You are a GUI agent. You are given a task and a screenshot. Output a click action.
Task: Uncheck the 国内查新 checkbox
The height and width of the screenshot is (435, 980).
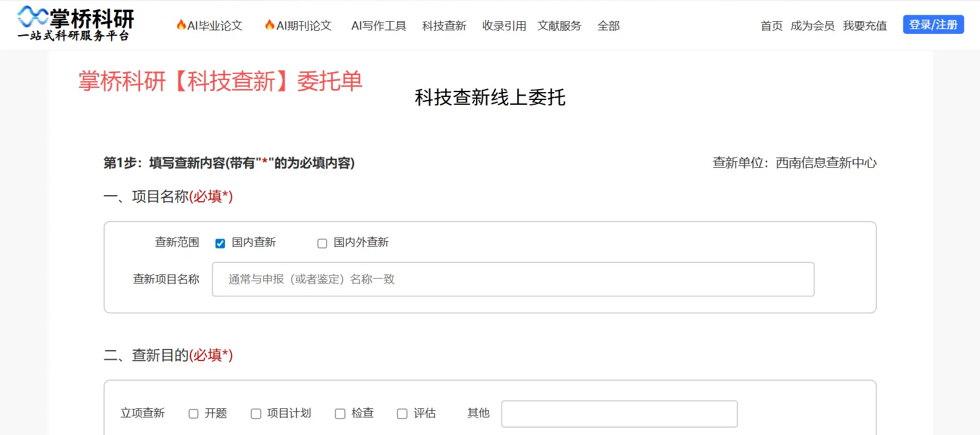(220, 244)
